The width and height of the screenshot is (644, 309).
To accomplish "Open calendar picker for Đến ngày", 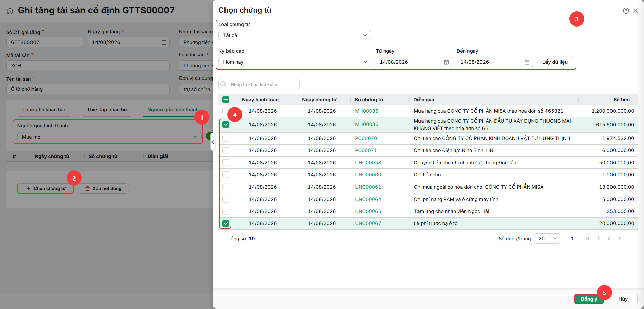I will click(x=527, y=62).
